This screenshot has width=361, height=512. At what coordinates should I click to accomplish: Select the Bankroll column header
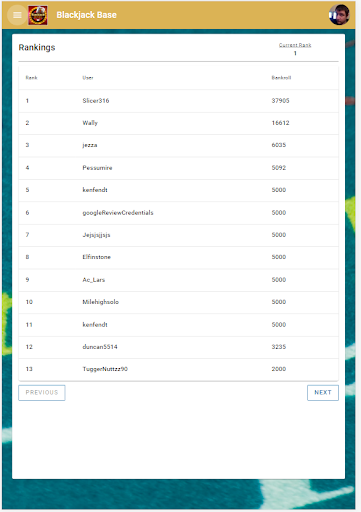(281, 78)
